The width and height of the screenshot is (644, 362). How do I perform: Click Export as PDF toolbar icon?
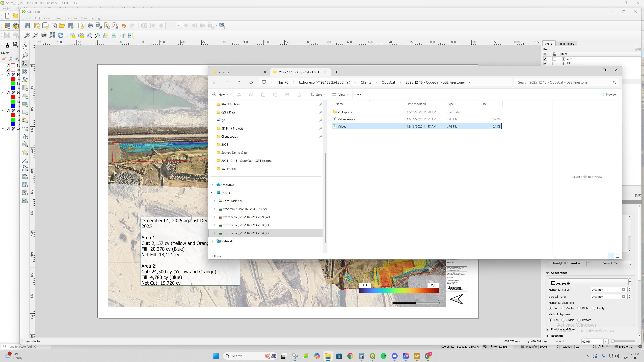pyautogui.click(x=115, y=25)
